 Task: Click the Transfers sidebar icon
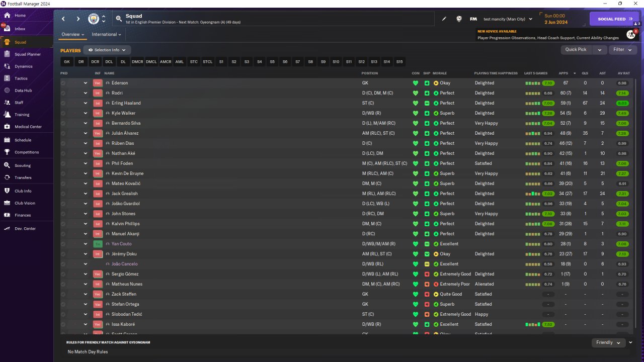tap(7, 177)
